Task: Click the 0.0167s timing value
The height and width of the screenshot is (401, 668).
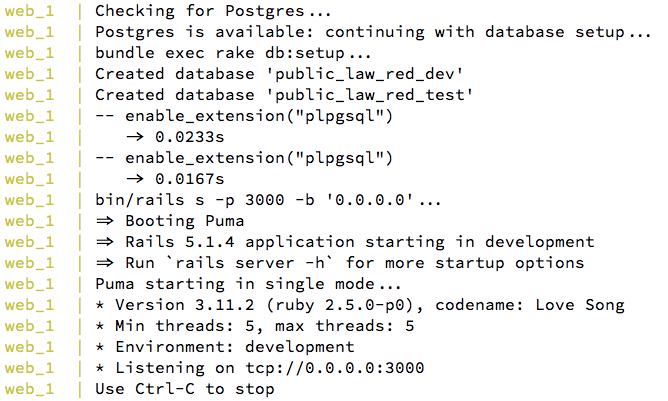Action: point(190,179)
